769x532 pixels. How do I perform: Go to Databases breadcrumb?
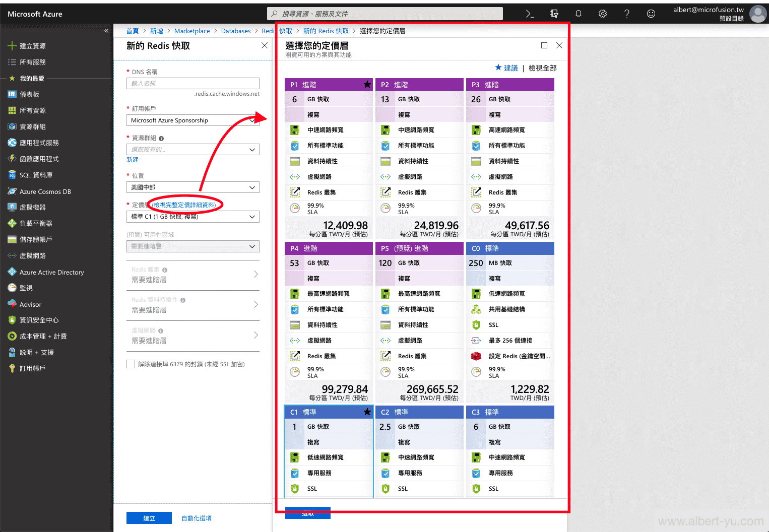pyautogui.click(x=236, y=31)
